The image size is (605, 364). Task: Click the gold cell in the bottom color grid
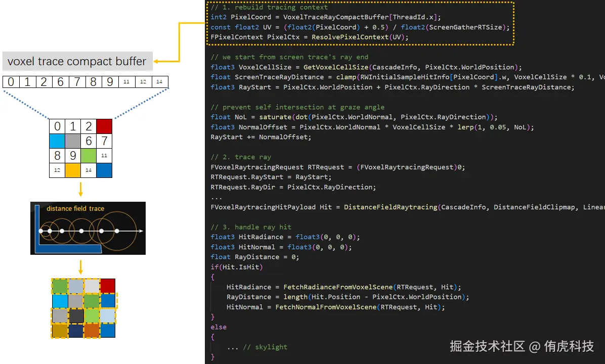60,331
